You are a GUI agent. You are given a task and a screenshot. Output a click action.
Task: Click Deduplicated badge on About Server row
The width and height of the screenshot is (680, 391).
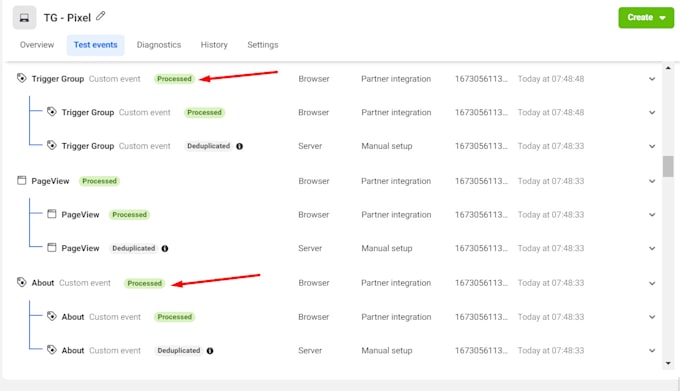(179, 351)
